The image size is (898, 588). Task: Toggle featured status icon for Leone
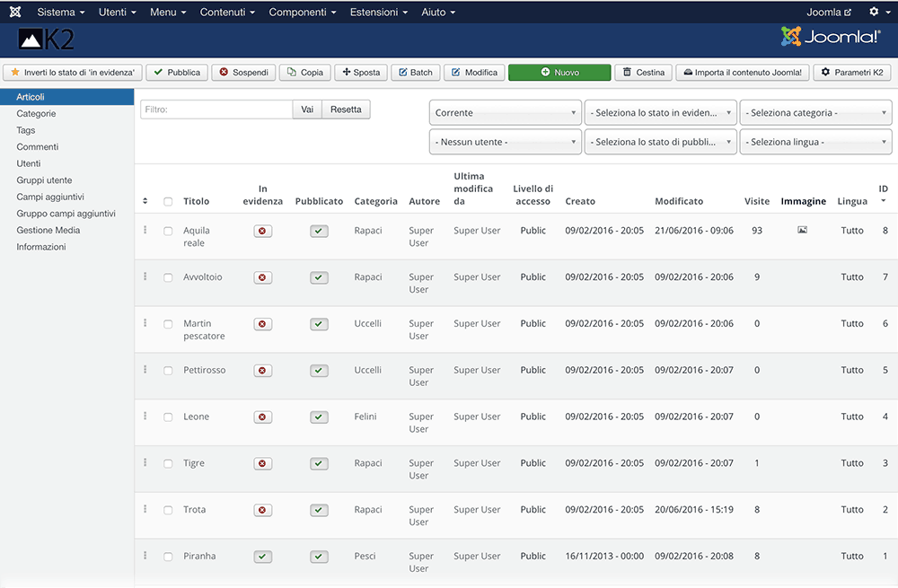[x=262, y=417]
